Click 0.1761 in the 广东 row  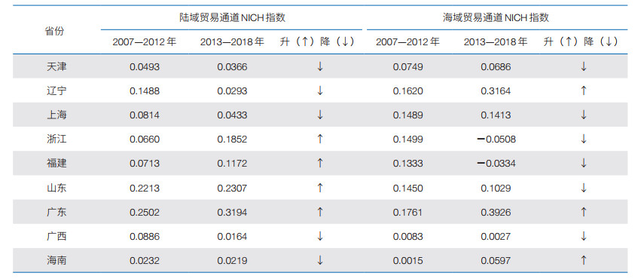(x=407, y=213)
